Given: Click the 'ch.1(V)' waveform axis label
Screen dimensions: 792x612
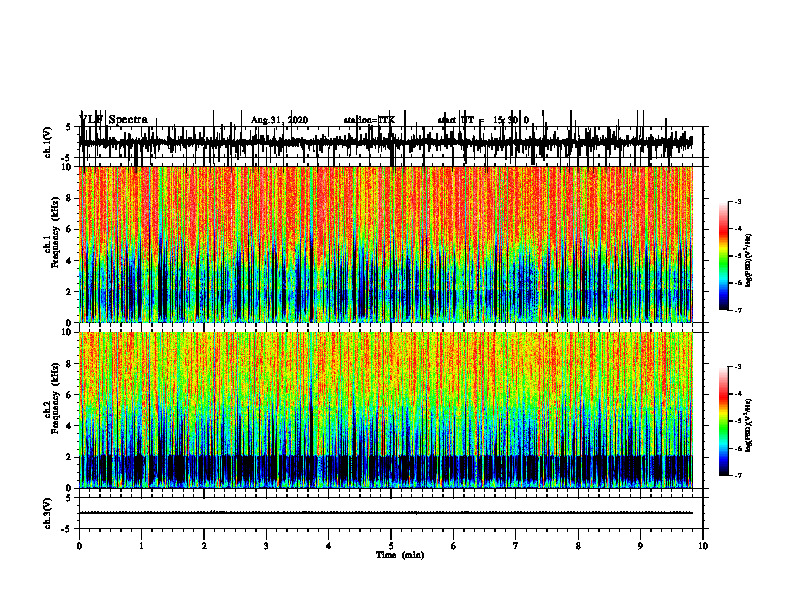Looking at the screenshot, I should click(x=48, y=142).
